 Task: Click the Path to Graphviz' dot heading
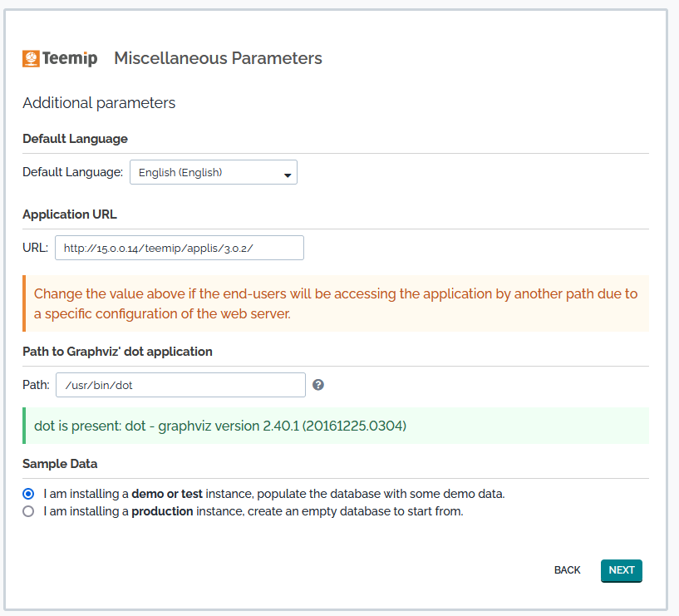click(117, 352)
